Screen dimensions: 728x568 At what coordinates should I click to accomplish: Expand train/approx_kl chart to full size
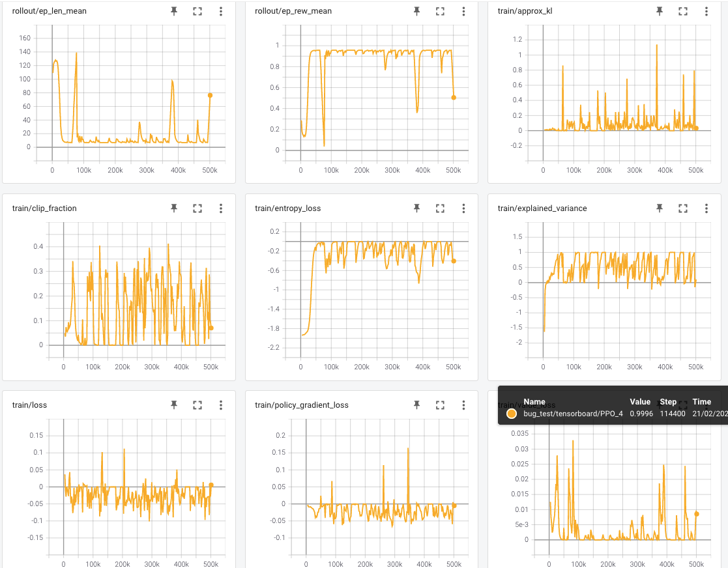683,11
